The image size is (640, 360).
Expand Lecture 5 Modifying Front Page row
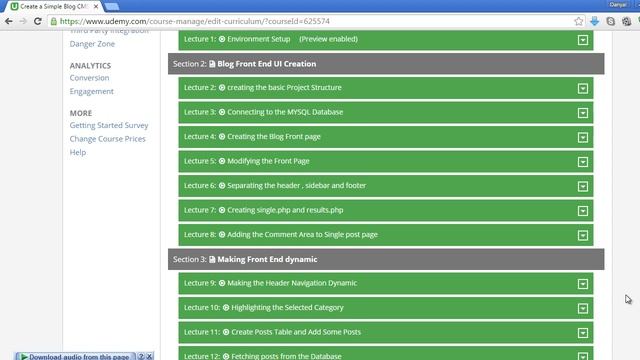(583, 162)
